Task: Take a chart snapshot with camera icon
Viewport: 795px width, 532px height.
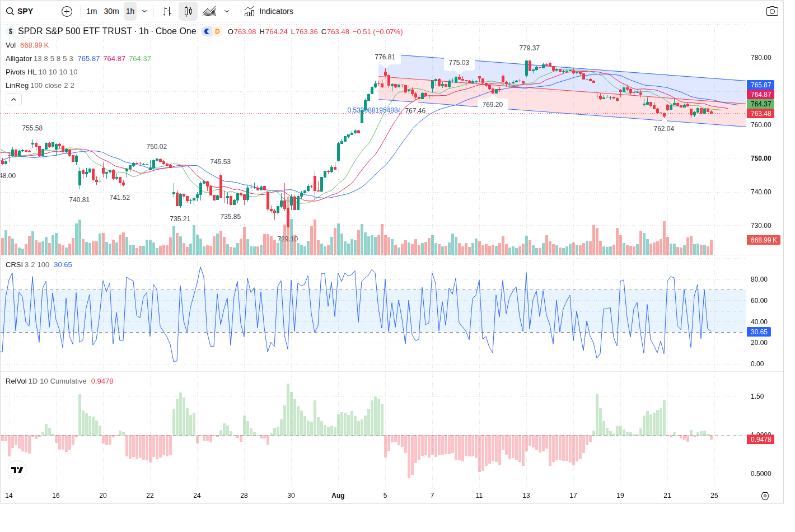Action: click(x=772, y=11)
